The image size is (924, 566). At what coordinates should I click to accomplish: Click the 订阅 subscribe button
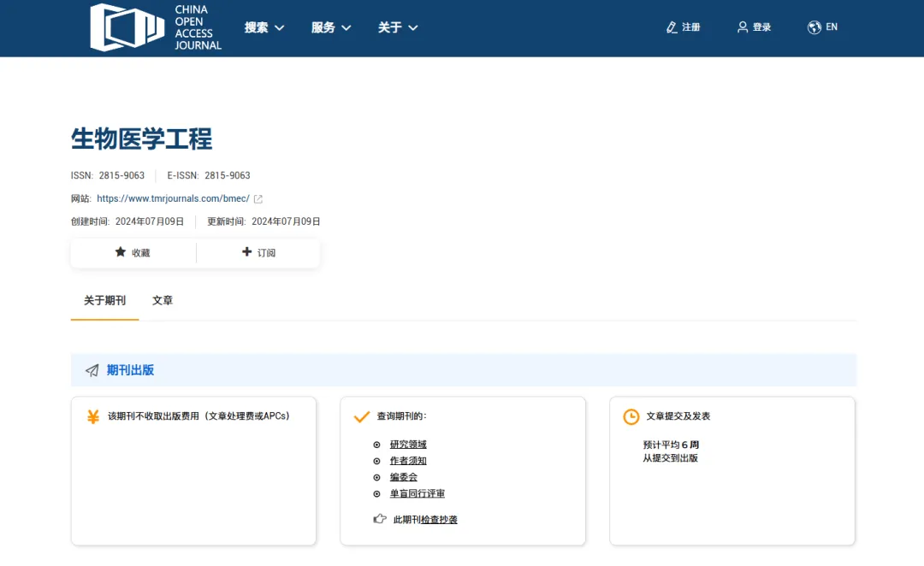click(x=258, y=253)
